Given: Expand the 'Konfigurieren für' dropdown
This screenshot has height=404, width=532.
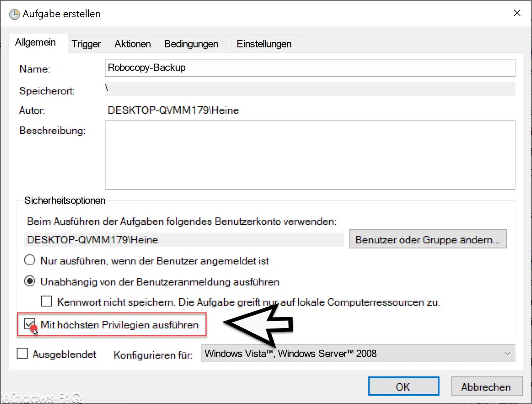Looking at the screenshot, I should 358,353.
